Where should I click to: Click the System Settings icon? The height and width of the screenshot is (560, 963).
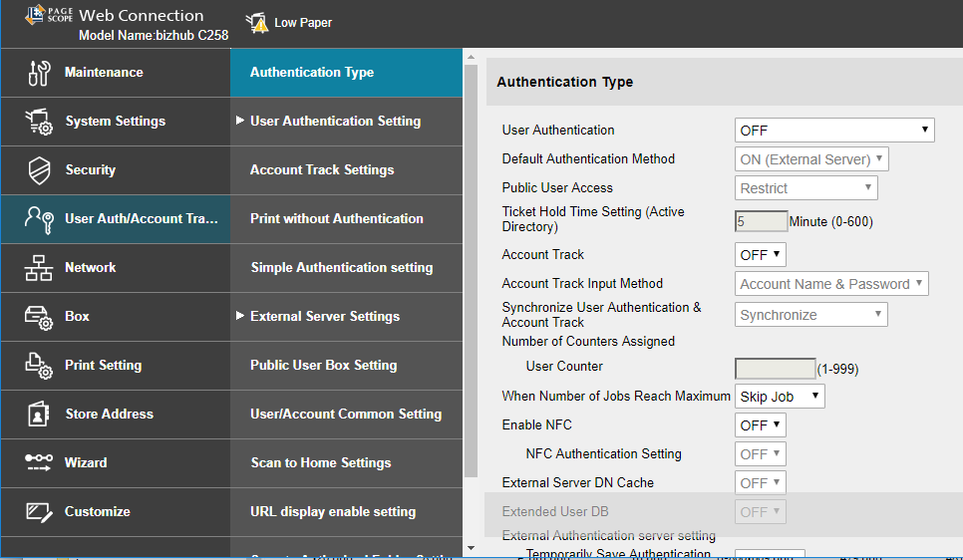pyautogui.click(x=39, y=122)
